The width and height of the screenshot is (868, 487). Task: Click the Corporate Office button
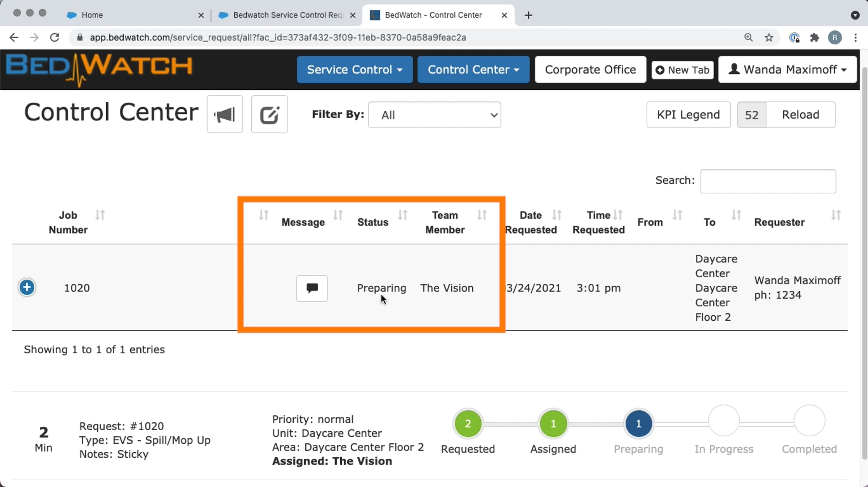coord(590,69)
